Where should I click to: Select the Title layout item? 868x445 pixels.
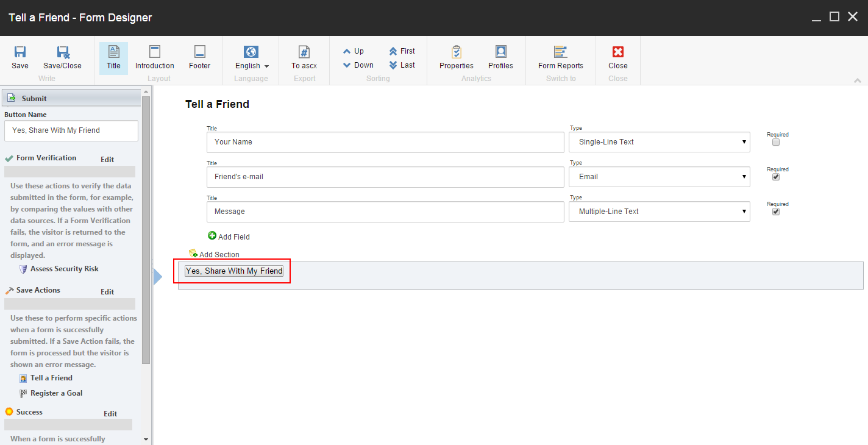click(113, 58)
